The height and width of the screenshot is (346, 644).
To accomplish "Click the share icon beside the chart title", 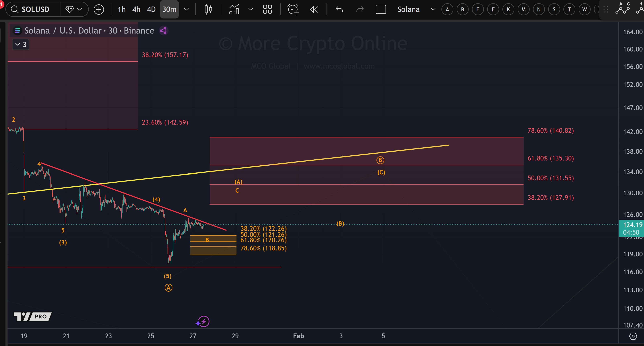I will click(x=163, y=30).
